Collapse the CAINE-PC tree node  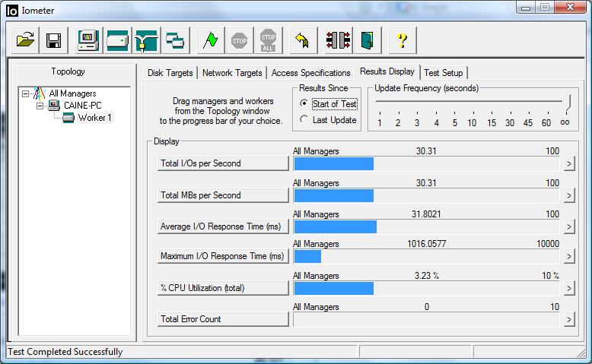click(x=40, y=106)
